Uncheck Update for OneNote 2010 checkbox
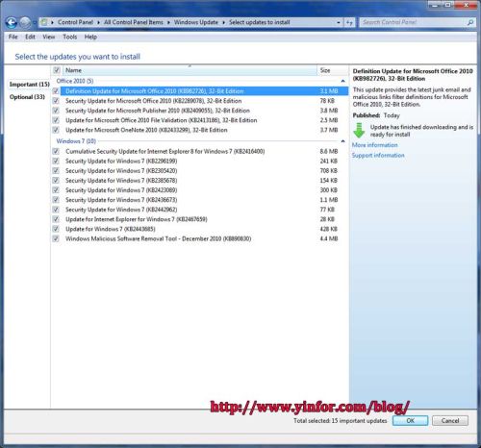Screen dimensions: 481x448 56,130
